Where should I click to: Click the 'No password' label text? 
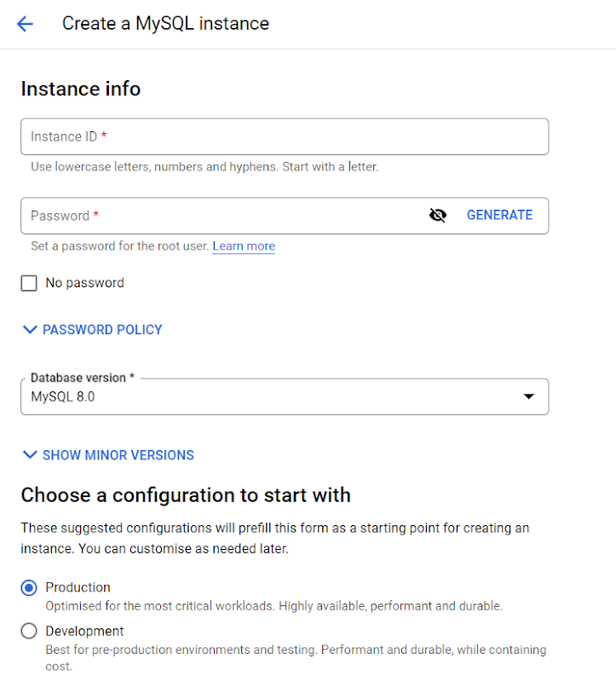84,283
